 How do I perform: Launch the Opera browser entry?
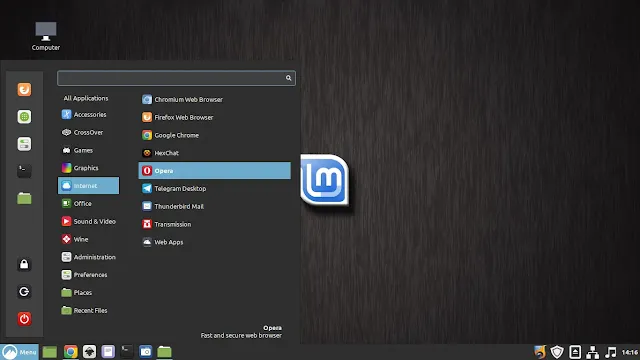point(215,171)
